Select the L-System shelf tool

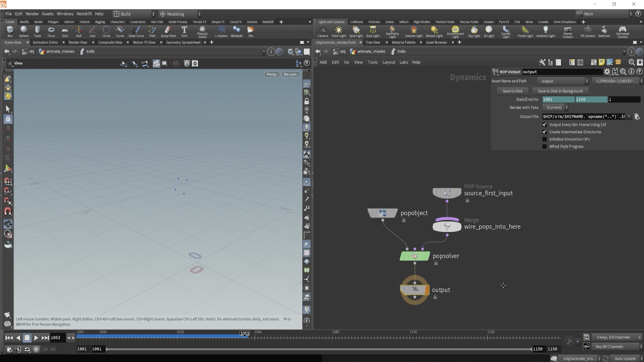221,32
